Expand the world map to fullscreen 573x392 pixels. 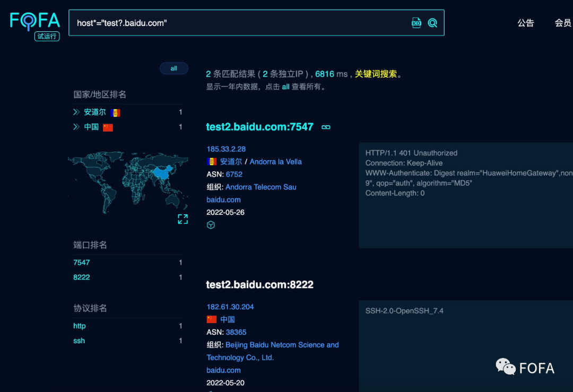(x=183, y=219)
